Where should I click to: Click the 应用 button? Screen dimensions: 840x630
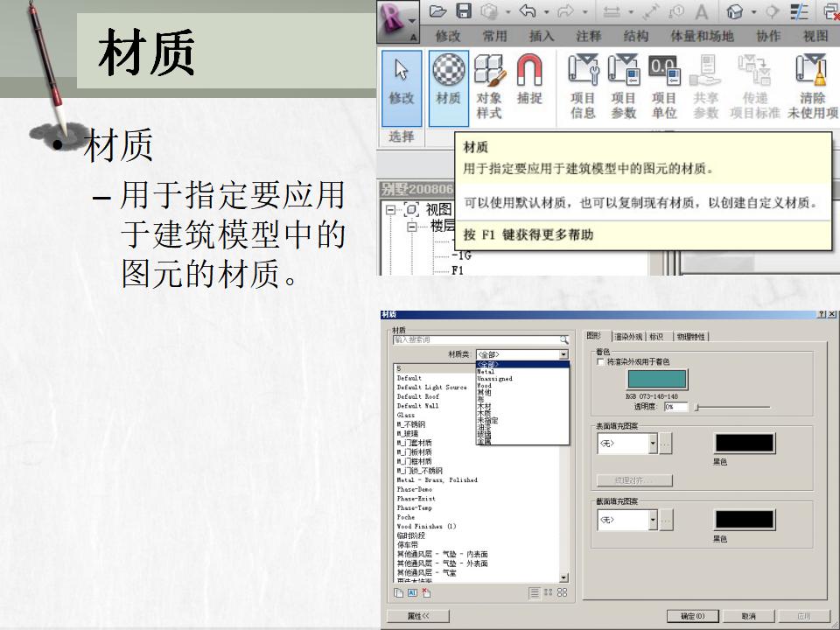coord(804,616)
